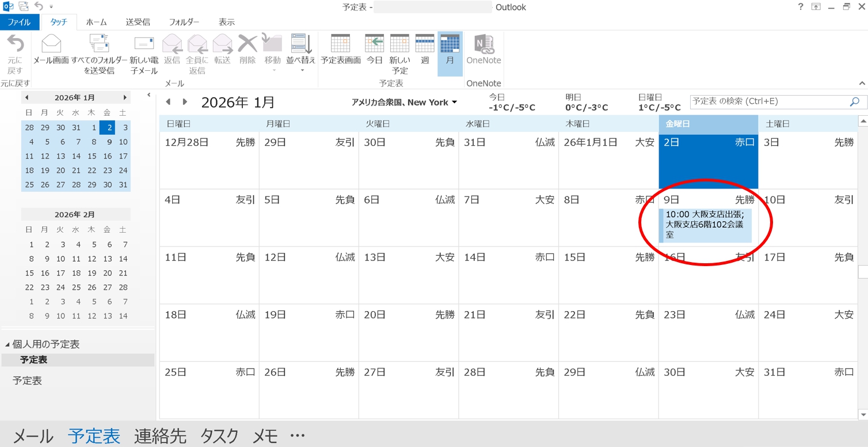Collapse the left folder pane arrow
The width and height of the screenshot is (868, 447).
point(149,95)
